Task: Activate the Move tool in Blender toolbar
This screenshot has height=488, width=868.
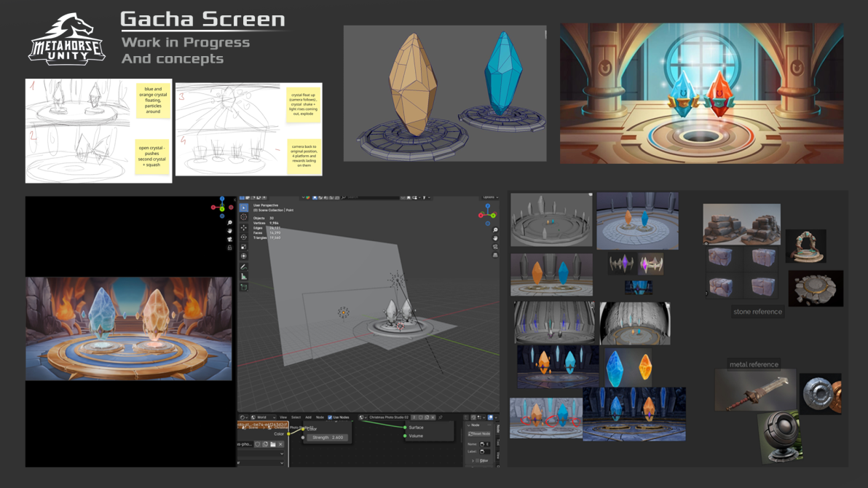Action: [244, 227]
